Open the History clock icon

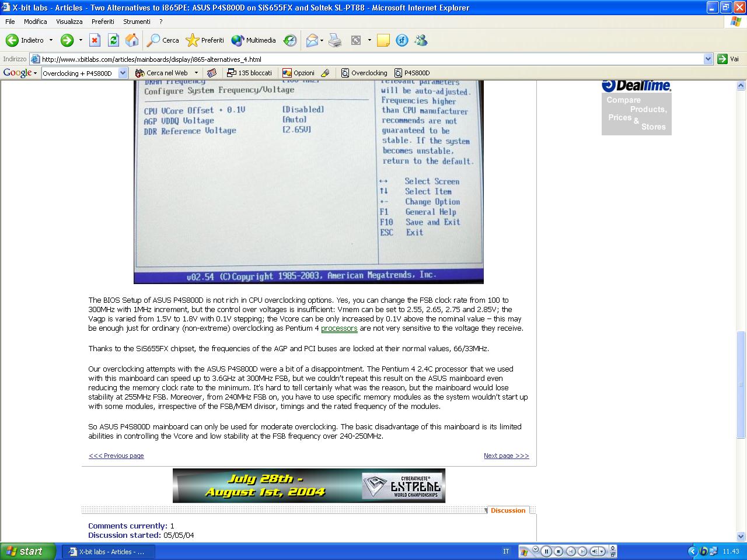click(290, 40)
